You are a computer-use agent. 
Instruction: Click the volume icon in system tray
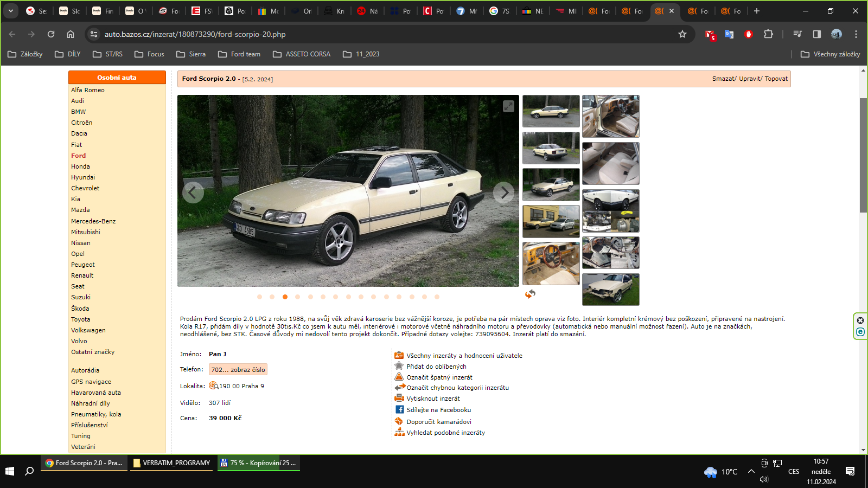coord(764,479)
